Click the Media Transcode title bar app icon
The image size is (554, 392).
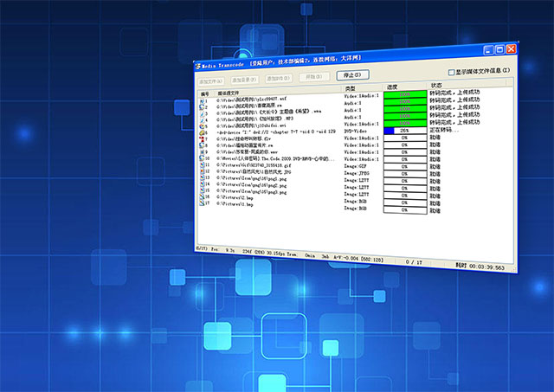(198, 67)
